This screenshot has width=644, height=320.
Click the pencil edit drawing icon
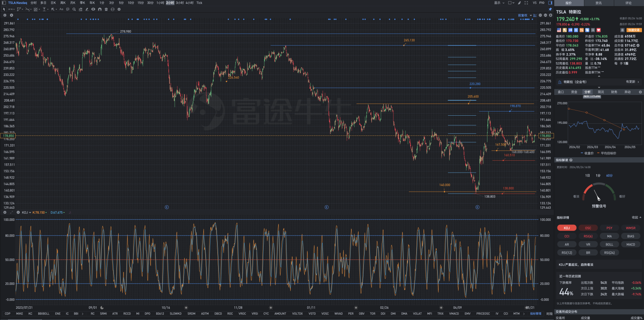(87, 9)
